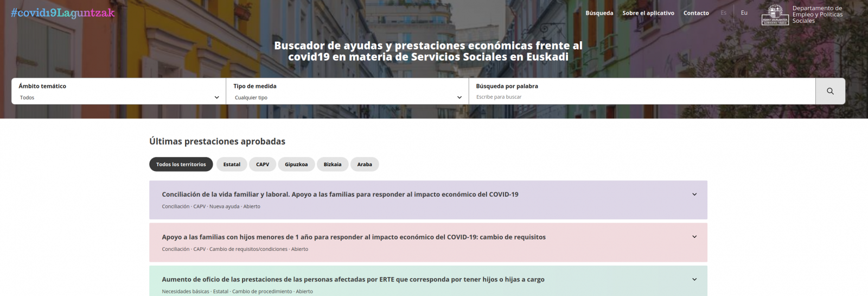The image size is (868, 296).
Task: Open the Tipo de medida dropdown
Action: pyautogui.click(x=347, y=98)
